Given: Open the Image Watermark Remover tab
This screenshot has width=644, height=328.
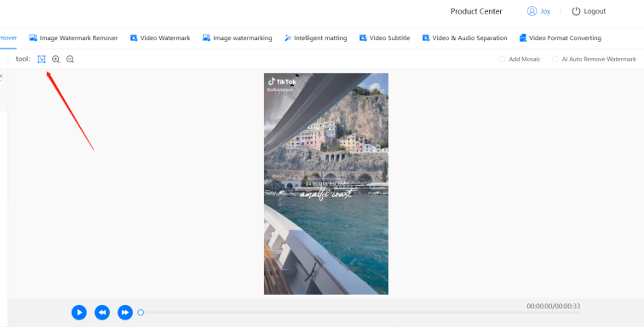Looking at the screenshot, I should [73, 37].
